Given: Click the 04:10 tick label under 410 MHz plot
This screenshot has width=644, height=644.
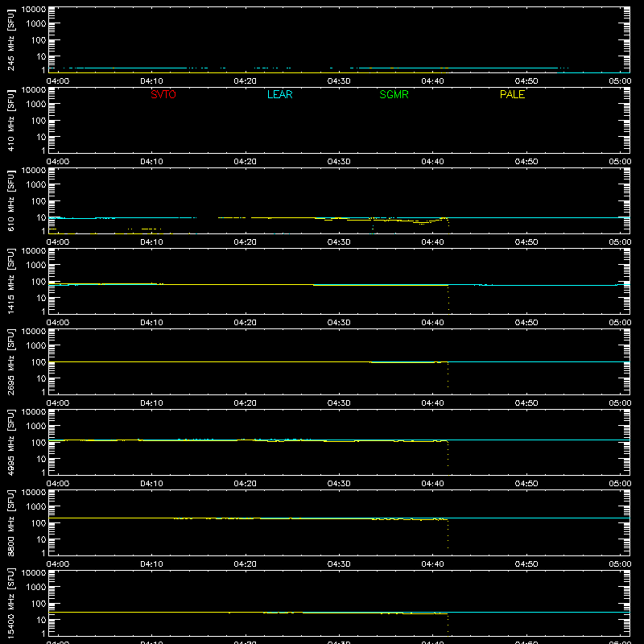Looking at the screenshot, I should click(x=151, y=162).
